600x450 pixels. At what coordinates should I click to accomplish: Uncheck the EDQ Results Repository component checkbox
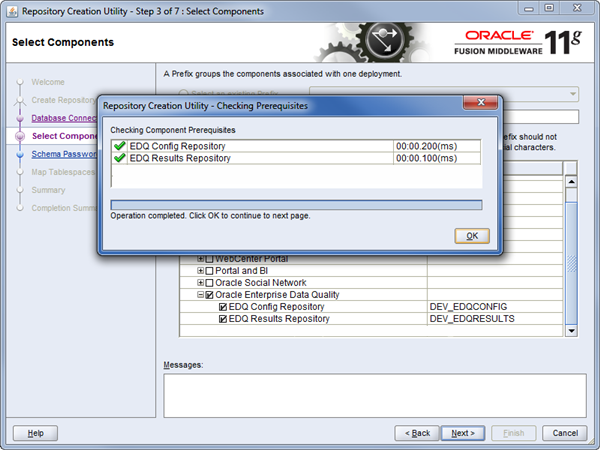pyautogui.click(x=223, y=319)
